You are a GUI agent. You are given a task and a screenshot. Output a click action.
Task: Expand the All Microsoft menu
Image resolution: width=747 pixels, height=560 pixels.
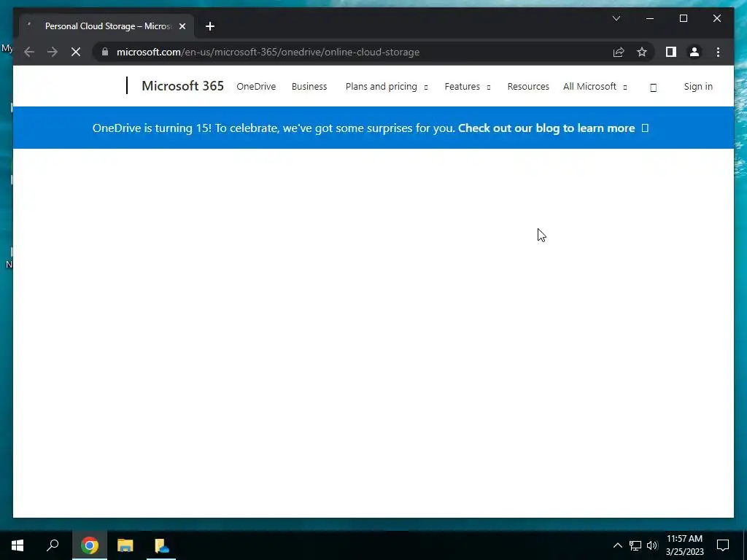595,87
